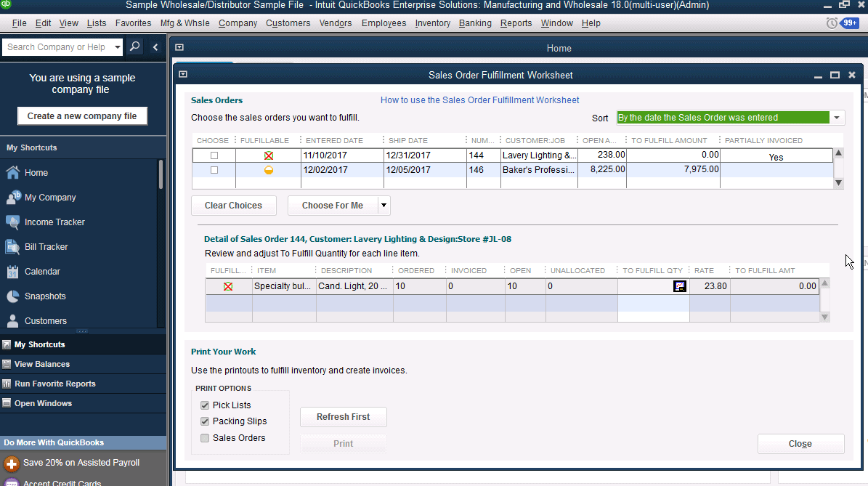868x486 pixels.
Task: Select My Shortcuts panel tab
Action: [x=83, y=344]
